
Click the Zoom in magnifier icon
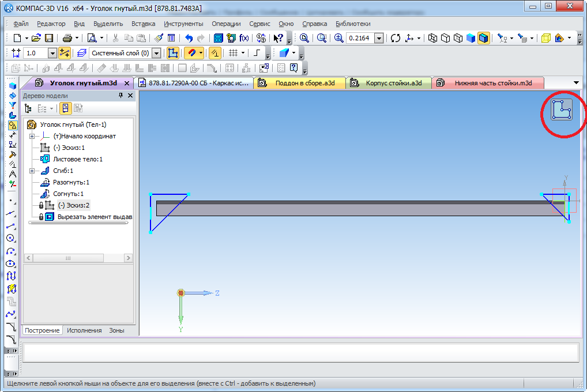tap(338, 38)
